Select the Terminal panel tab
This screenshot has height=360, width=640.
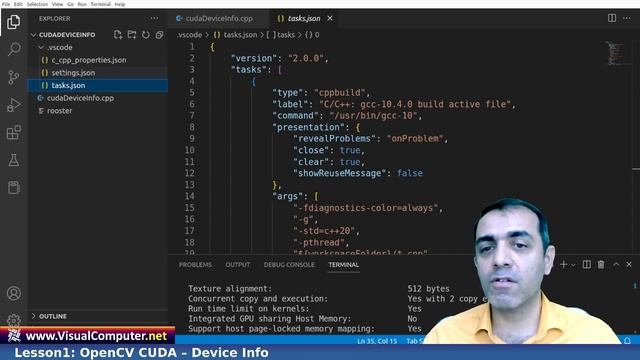point(344,264)
